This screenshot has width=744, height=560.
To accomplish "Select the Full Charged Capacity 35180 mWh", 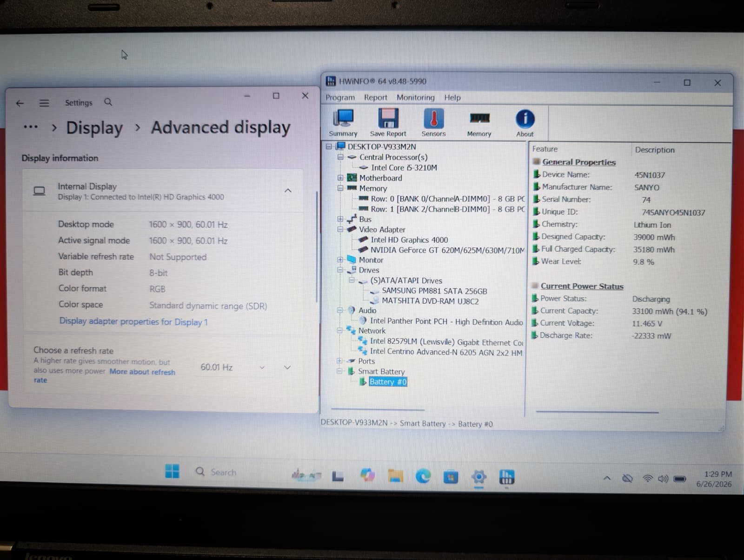I will 654,250.
